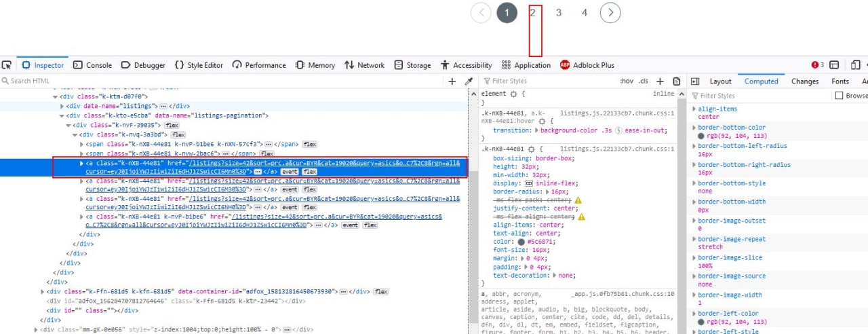Open the Application panel
Screen dimensions: 868x334
click(526, 65)
